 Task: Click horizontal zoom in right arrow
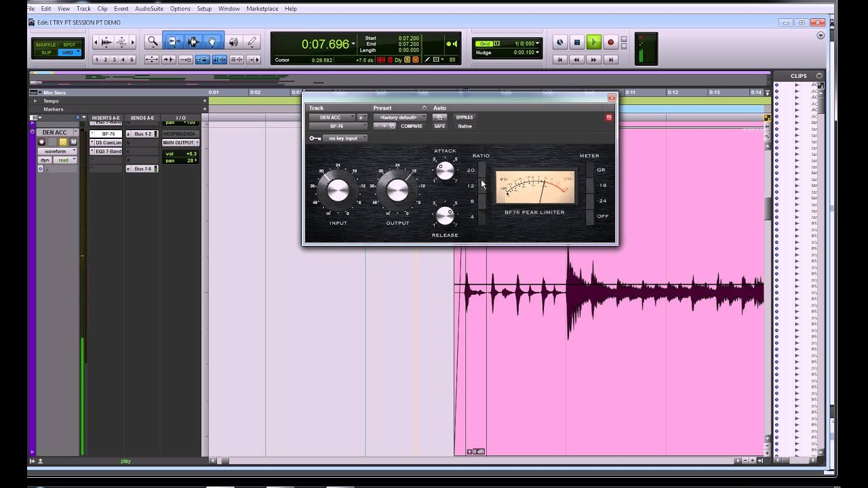click(x=132, y=42)
